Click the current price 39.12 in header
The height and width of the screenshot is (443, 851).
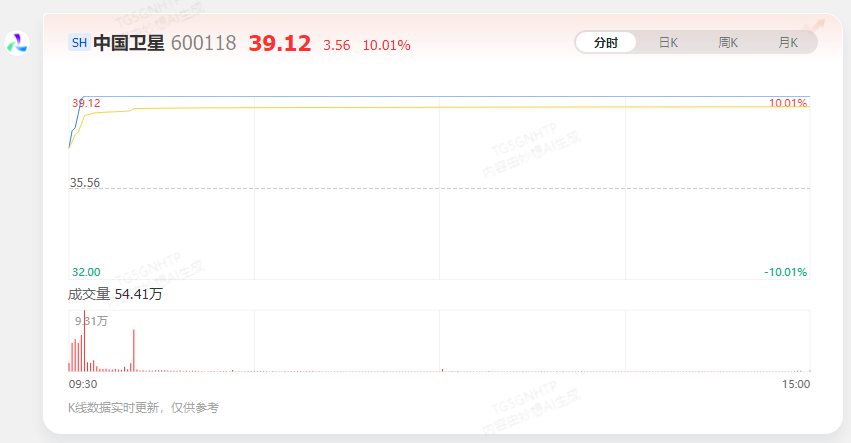click(x=280, y=43)
